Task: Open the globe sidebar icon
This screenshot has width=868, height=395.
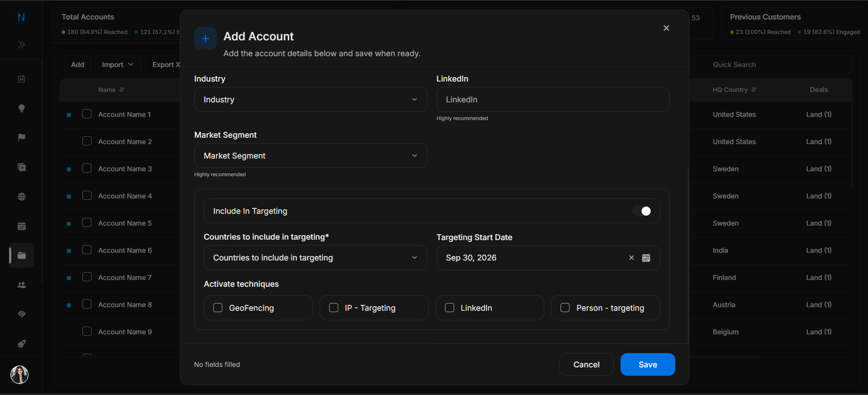Action: (x=21, y=197)
